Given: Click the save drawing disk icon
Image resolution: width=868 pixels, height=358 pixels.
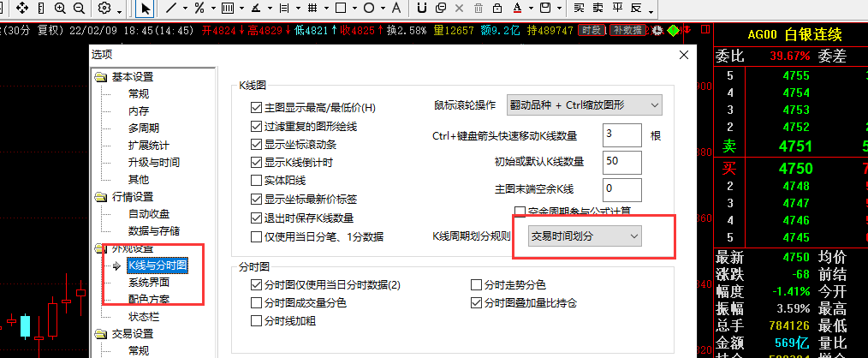Looking at the screenshot, I should coord(545,8).
